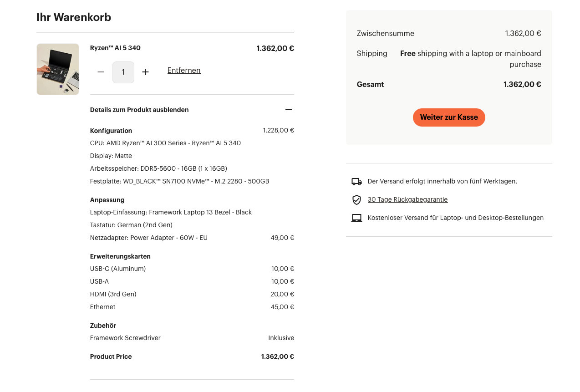
Task: Click the 'Ihr Warenkorb' heading
Action: [74, 17]
